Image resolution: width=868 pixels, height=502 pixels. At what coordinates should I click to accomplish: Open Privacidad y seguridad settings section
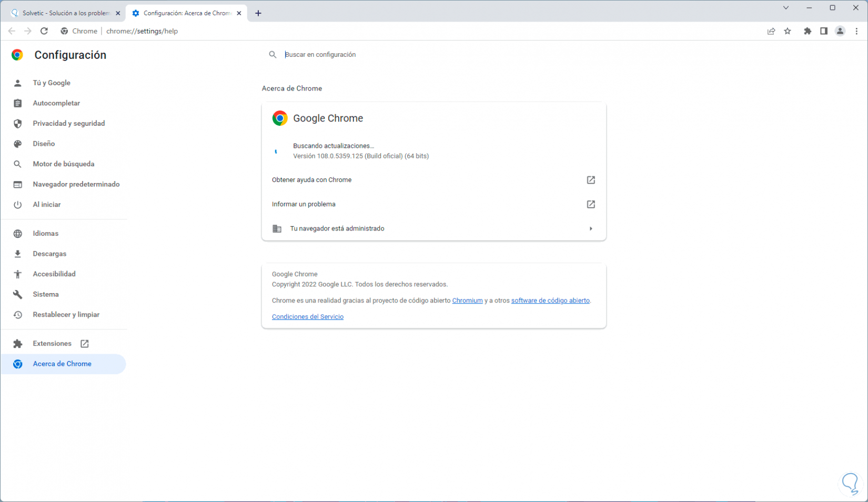(x=68, y=124)
